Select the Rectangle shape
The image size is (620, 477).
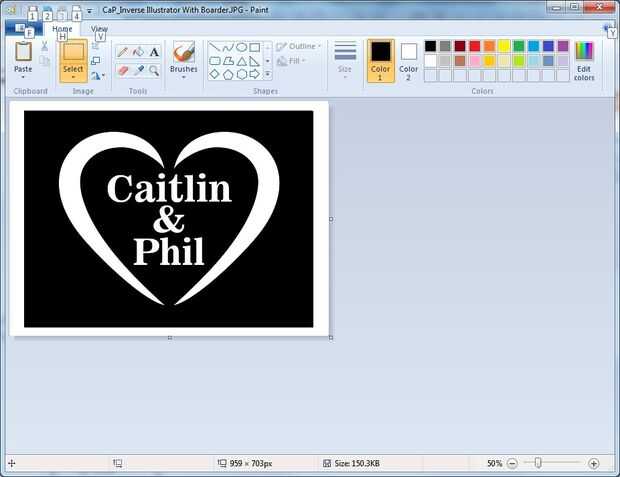click(255, 47)
